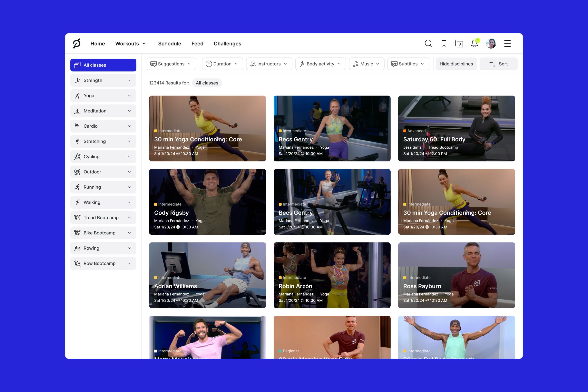
Task: Open the search magnifier icon
Action: [428, 44]
